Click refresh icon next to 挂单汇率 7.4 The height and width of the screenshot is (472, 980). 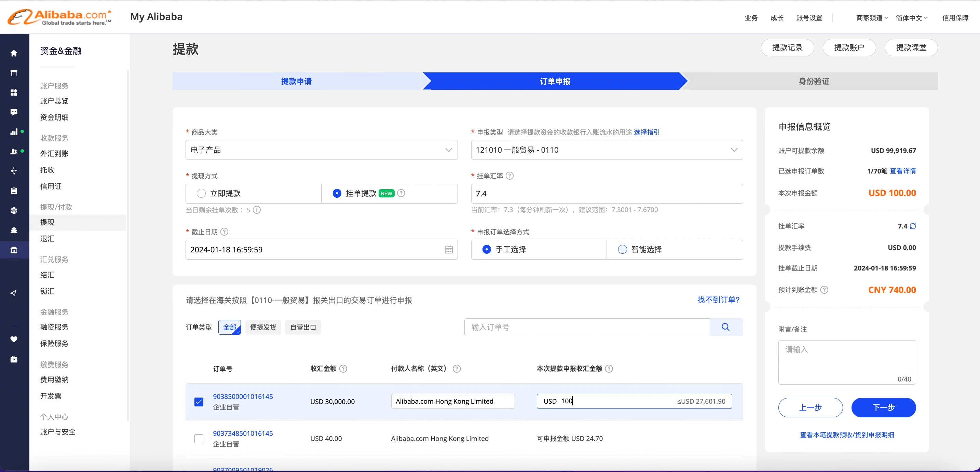click(x=913, y=226)
